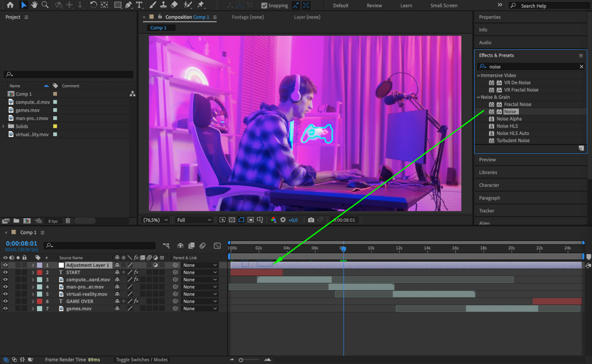The height and width of the screenshot is (364, 592).
Task: Select the Rectangle shape tool
Action: tap(118, 5)
